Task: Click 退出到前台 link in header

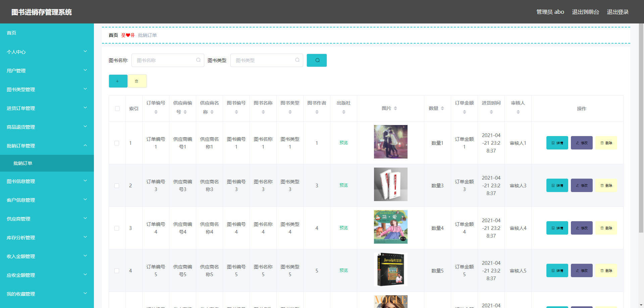Action: coord(585,12)
